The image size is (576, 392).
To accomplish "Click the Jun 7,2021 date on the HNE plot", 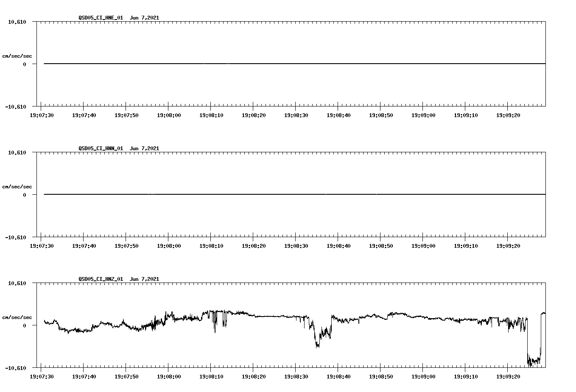I will [x=144, y=18].
